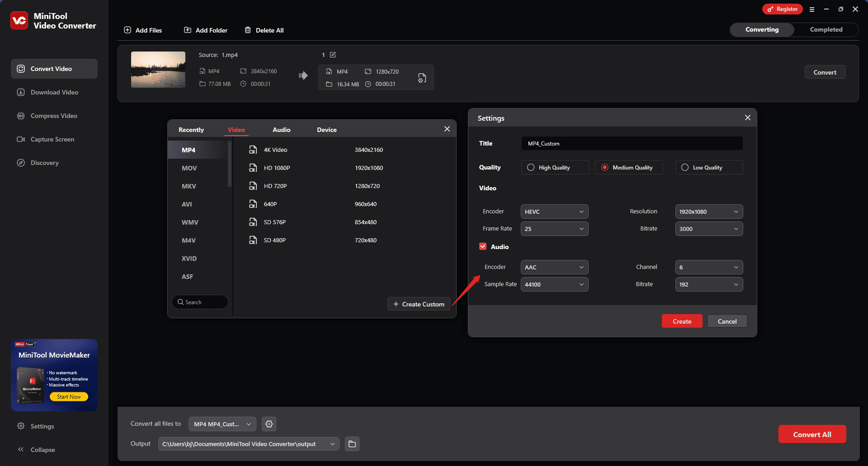Delete All files from the list
The height and width of the screenshot is (466, 868).
click(264, 30)
